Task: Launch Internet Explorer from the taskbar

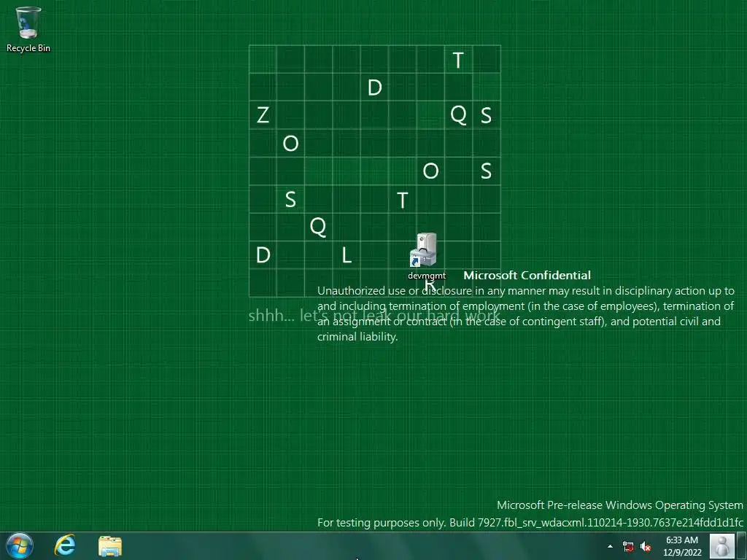Action: click(65, 545)
